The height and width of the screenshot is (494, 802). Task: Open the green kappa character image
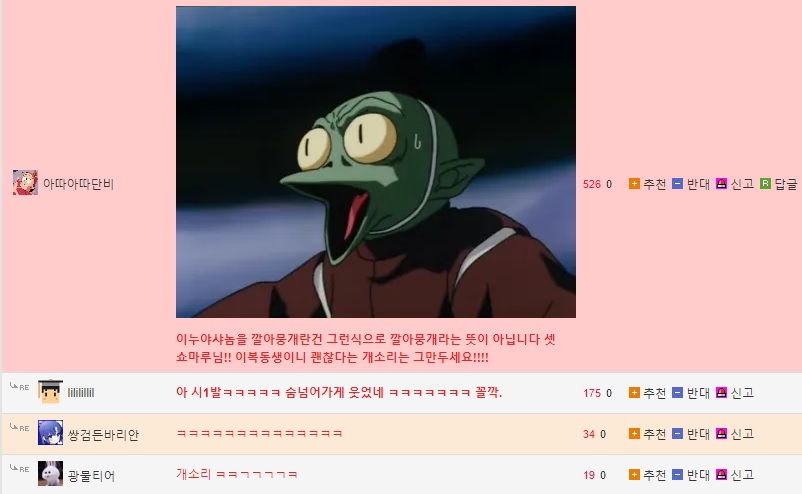pos(376,162)
